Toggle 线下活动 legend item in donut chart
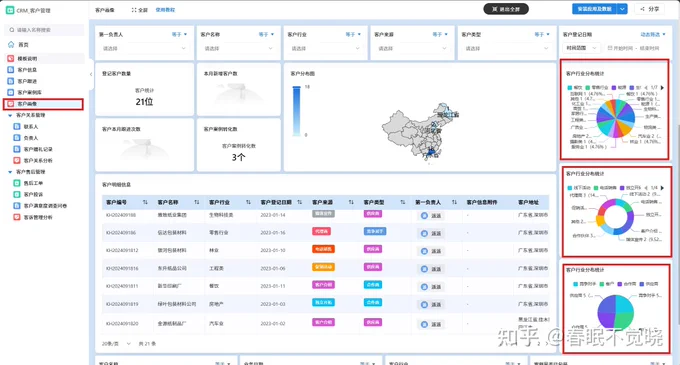This screenshot has width=680, height=365. click(x=579, y=188)
